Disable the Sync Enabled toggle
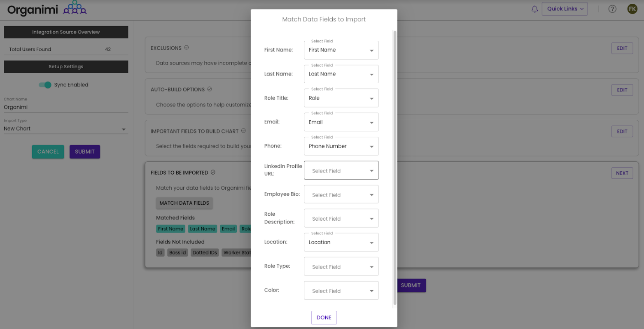Image resolution: width=644 pixels, height=329 pixels. click(x=44, y=85)
